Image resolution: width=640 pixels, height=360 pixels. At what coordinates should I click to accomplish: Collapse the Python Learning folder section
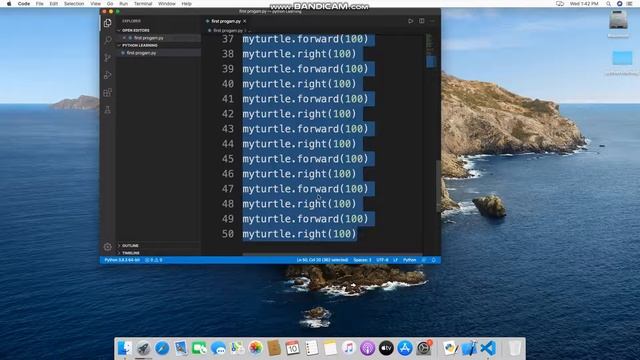[140, 45]
